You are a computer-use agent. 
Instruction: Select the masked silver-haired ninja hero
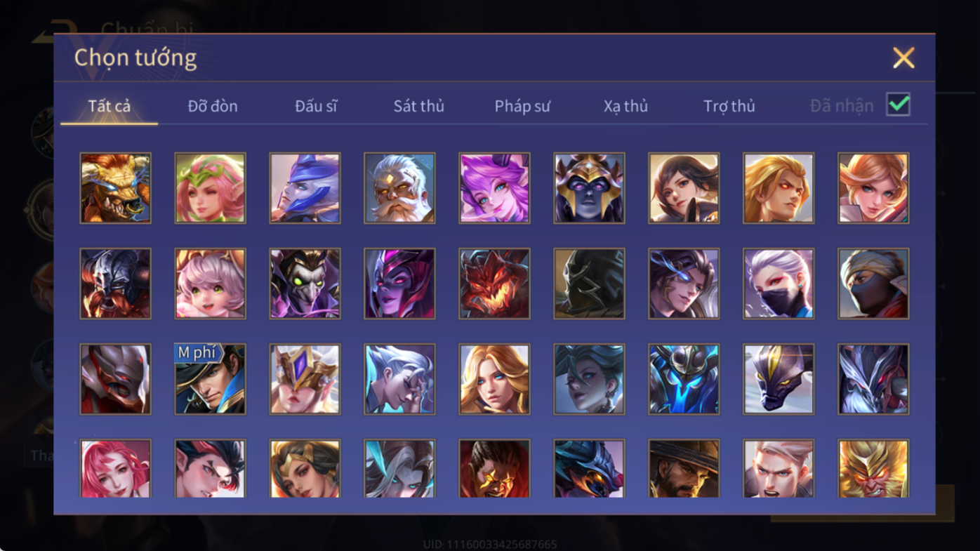(779, 284)
